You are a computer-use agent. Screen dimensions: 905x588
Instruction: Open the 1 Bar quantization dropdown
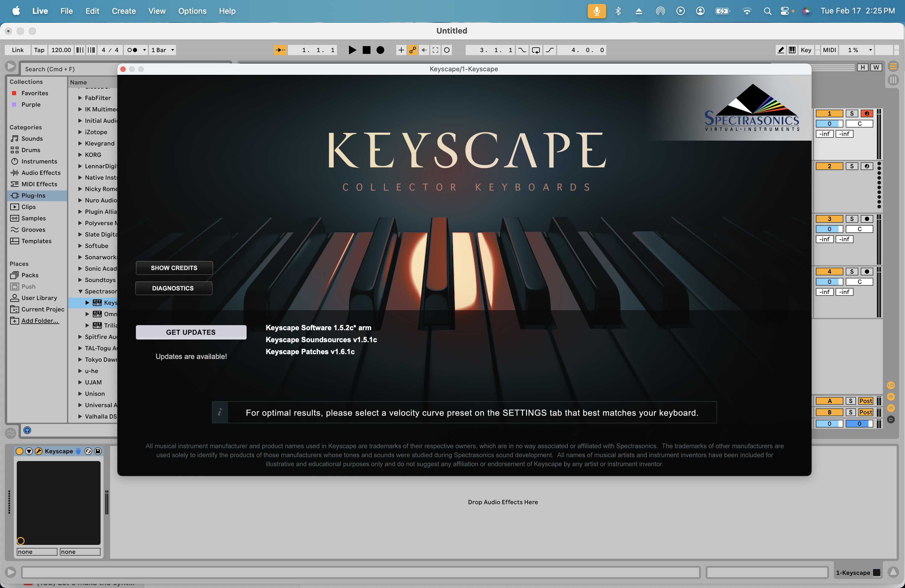coord(163,50)
